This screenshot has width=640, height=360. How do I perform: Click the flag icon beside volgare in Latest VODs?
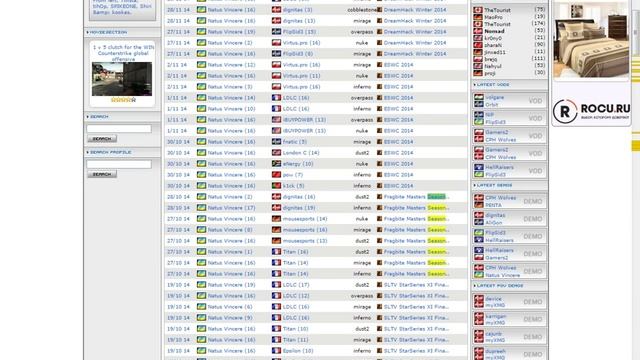pyautogui.click(x=479, y=98)
